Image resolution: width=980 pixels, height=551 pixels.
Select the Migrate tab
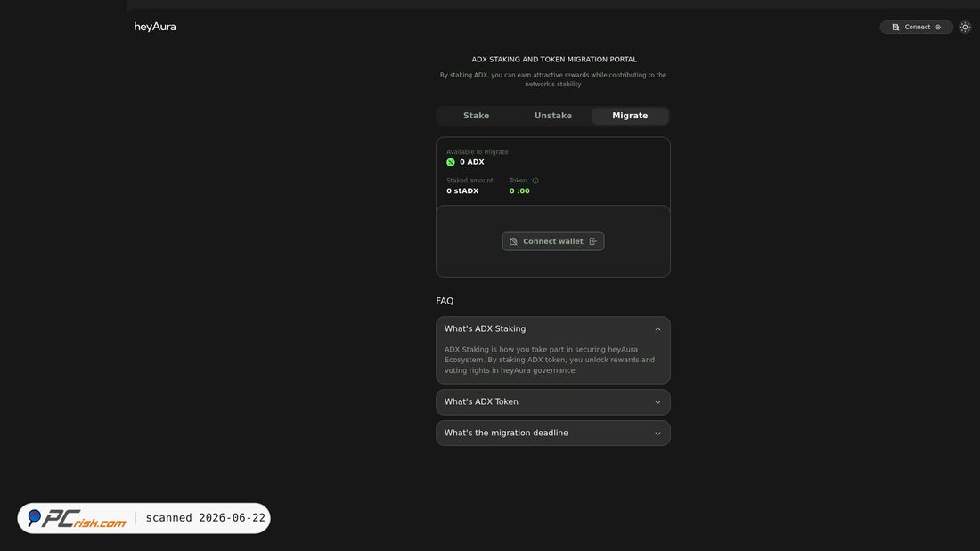click(630, 116)
